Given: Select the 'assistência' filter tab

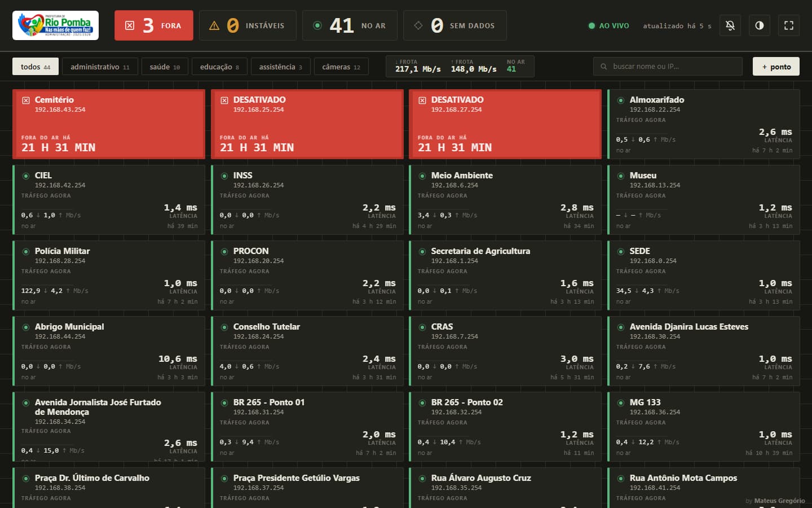Looking at the screenshot, I should tap(280, 67).
